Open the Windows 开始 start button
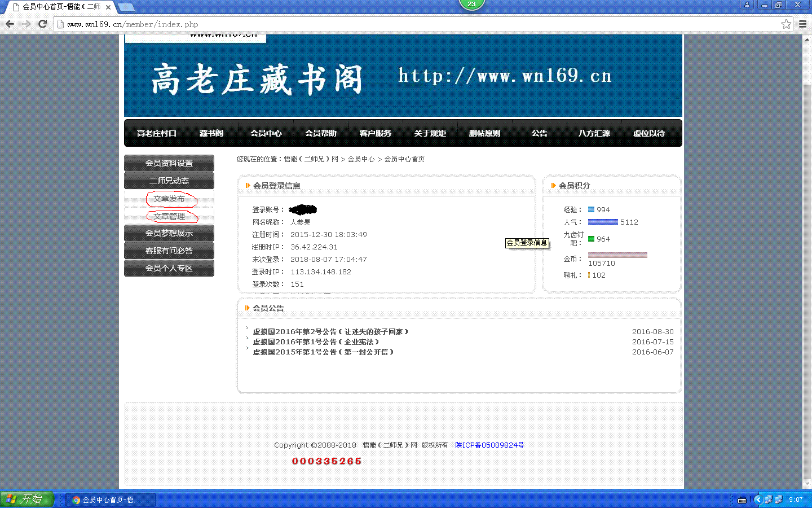Screen dimensions: 812x508 click(27, 499)
